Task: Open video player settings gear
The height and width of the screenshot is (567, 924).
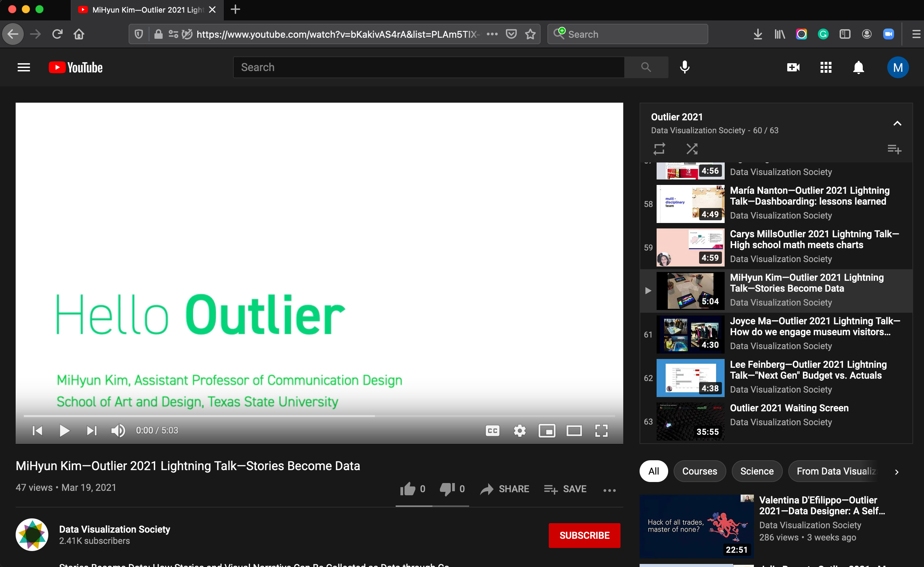Action: tap(519, 430)
